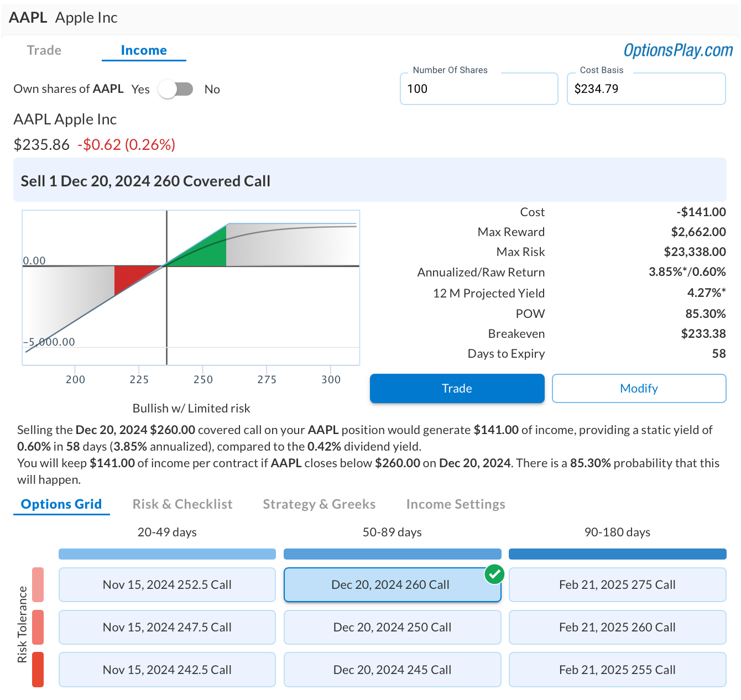Pick Feb 21, 2025 255 Call
Viewport: 741px width, 700px height.
pos(617,670)
